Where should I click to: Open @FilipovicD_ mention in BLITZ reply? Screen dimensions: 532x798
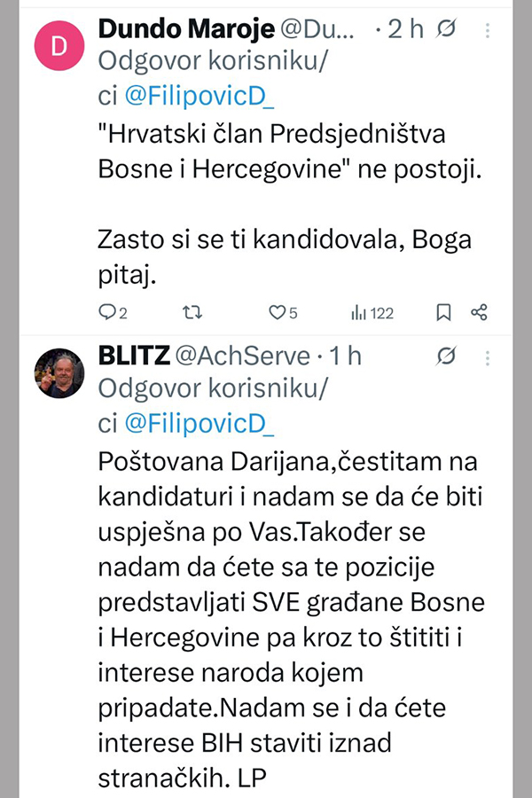(199, 424)
